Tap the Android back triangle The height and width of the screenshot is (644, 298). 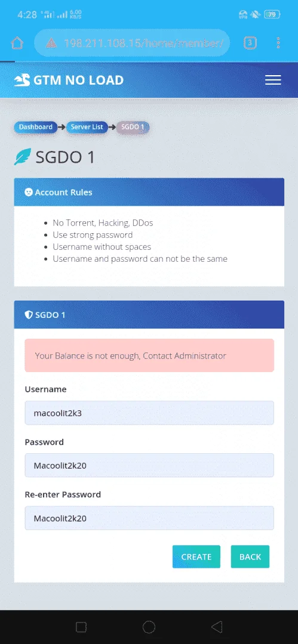(217, 627)
